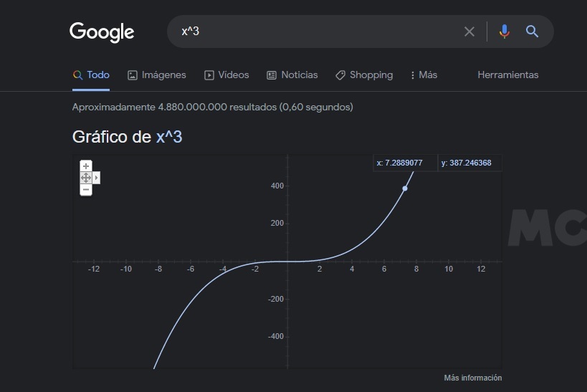Click the Google logo
The width and height of the screenshot is (587, 392).
coord(102,32)
